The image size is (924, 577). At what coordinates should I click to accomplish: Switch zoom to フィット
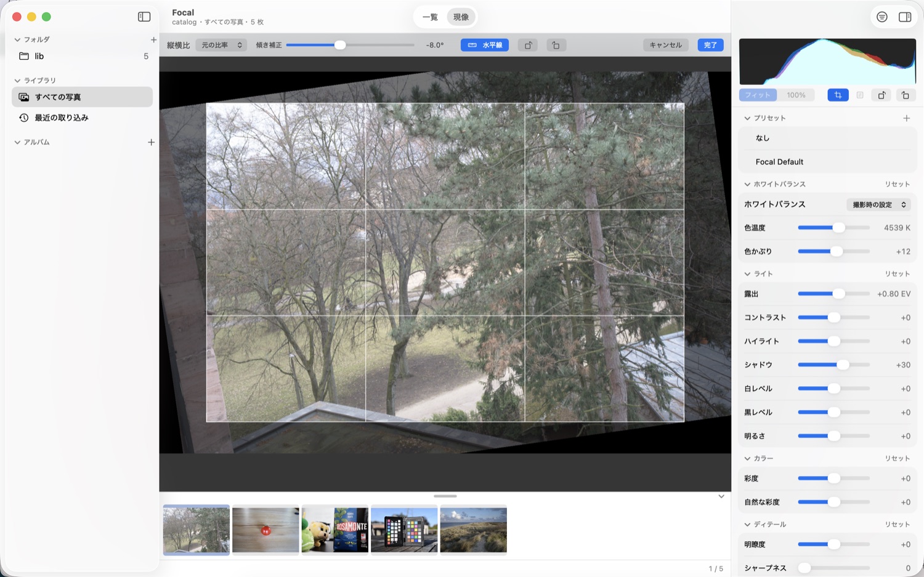pyautogui.click(x=758, y=95)
